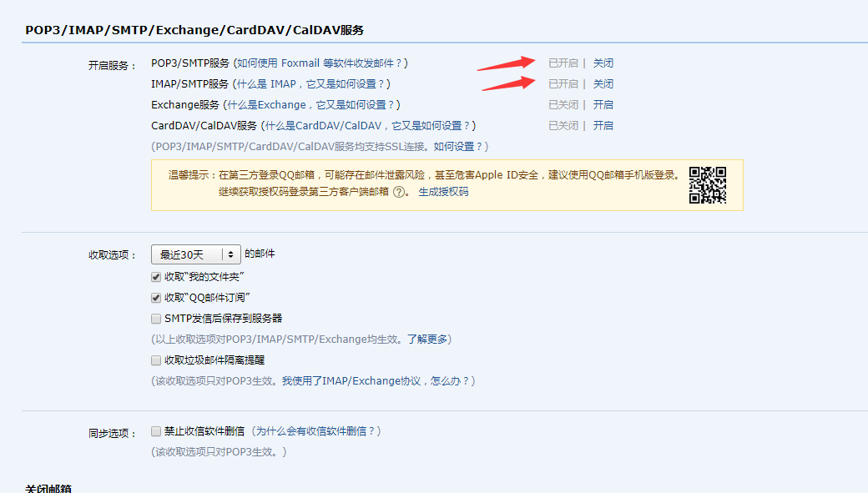The width and height of the screenshot is (868, 493).
Task: Open the 最近30天 retrieval range dropdown
Action: pyautogui.click(x=196, y=254)
